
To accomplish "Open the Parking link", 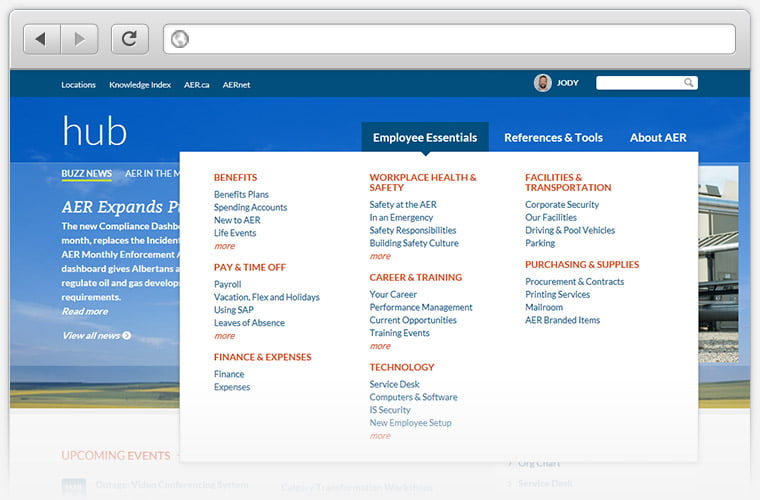I will click(540, 243).
